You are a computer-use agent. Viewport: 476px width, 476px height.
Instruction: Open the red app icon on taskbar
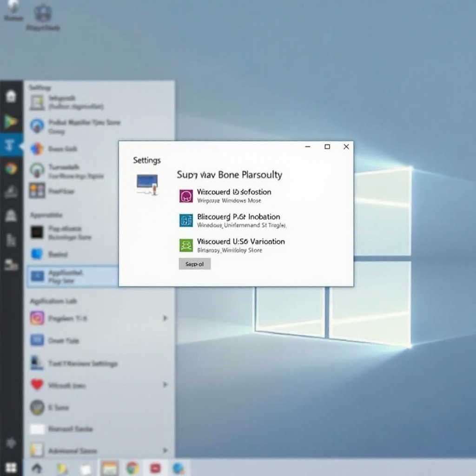(x=155, y=468)
